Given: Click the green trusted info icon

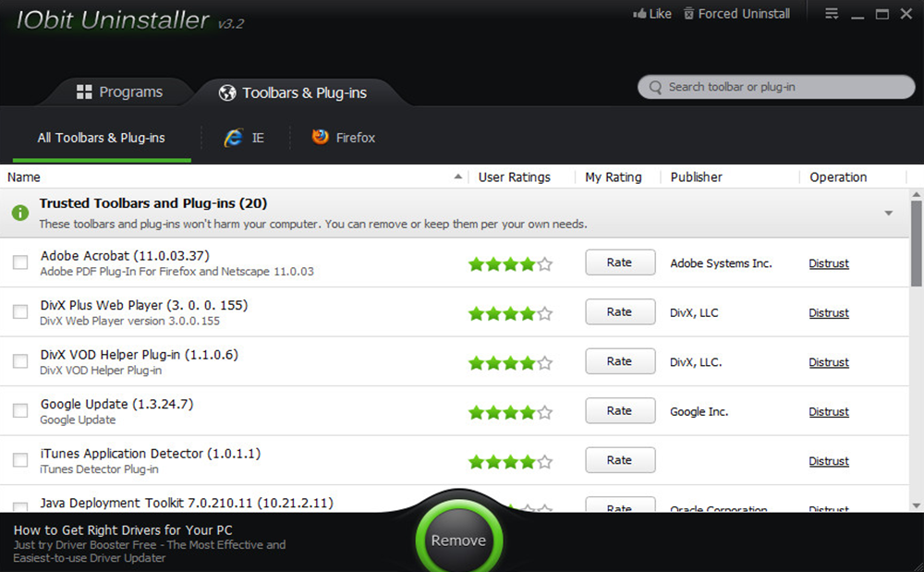Looking at the screenshot, I should tap(20, 213).
